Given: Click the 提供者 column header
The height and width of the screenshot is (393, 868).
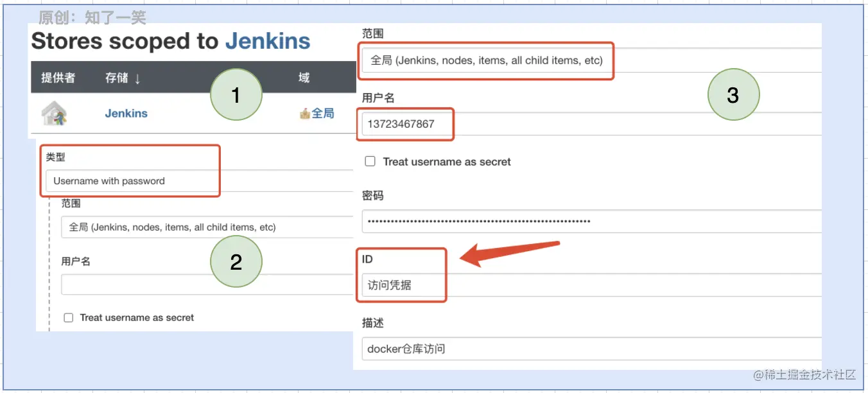Looking at the screenshot, I should 58,78.
